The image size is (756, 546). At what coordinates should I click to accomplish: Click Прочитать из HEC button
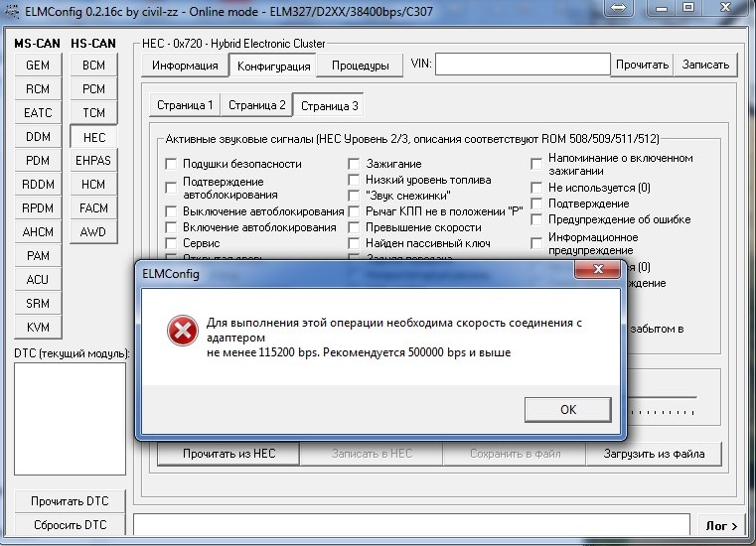click(x=228, y=454)
